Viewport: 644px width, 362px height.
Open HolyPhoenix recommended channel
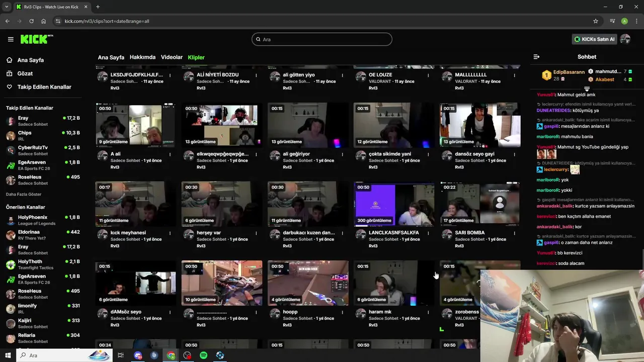point(43,220)
